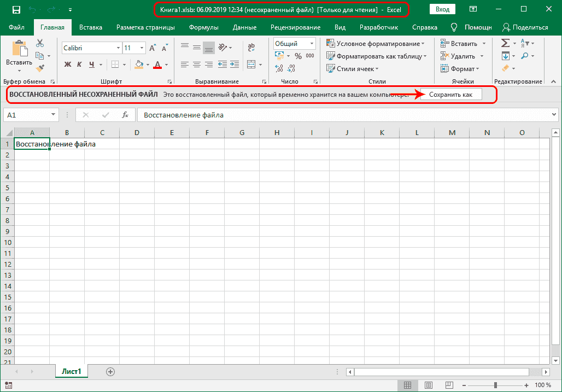Switch to the Вставка ribbon tab
Image resolution: width=562 pixels, height=392 pixels.
[91, 26]
